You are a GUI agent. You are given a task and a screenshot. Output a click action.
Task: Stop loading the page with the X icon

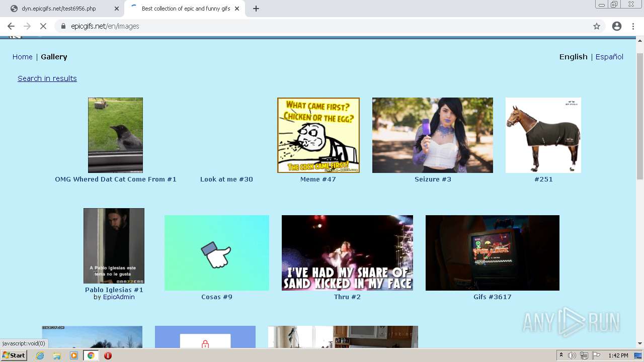click(43, 26)
